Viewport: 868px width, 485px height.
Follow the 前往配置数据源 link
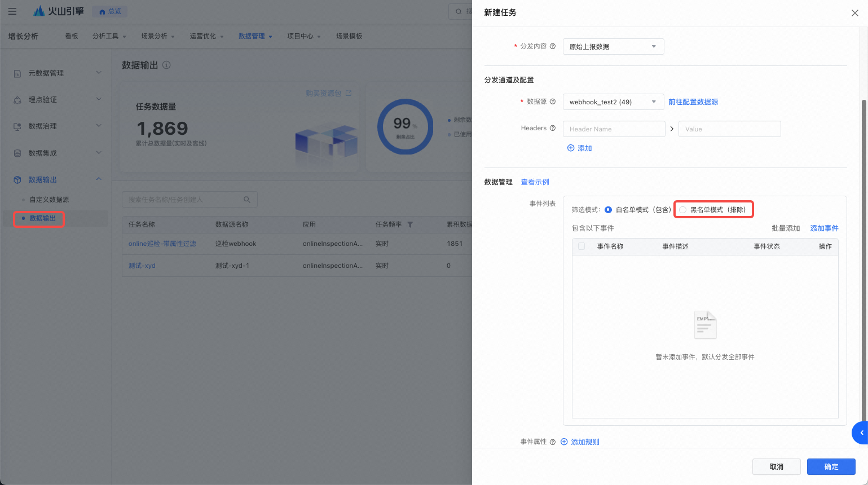pos(693,102)
